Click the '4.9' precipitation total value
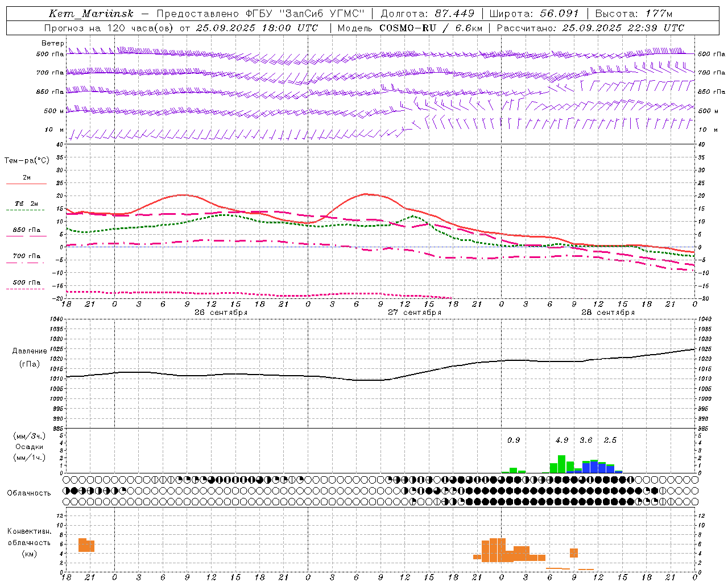Screen dimensions: 728x582 pyautogui.click(x=562, y=440)
